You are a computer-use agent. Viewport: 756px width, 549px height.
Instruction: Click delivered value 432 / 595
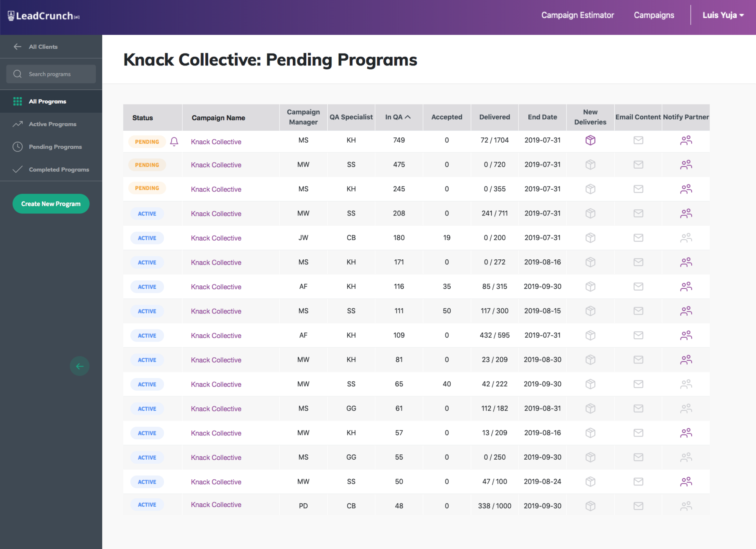tap(494, 335)
